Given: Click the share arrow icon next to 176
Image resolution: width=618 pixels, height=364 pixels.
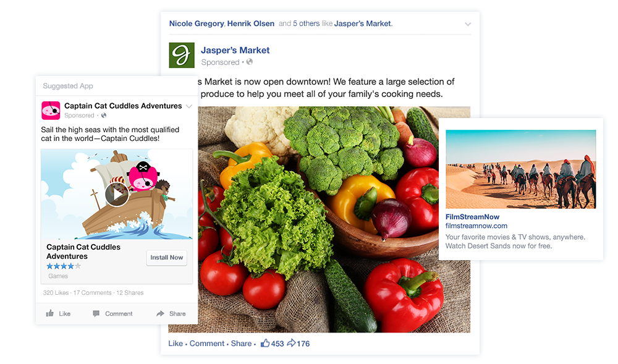Looking at the screenshot, I should [x=291, y=343].
